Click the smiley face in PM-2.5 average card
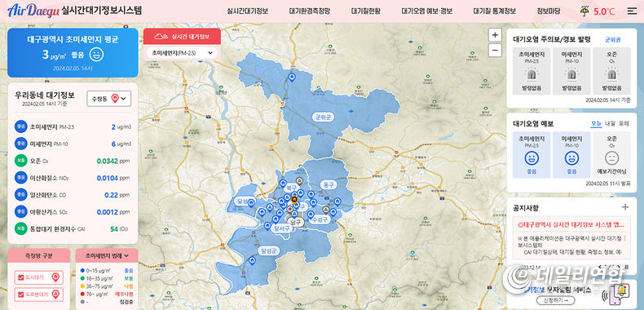This screenshot has height=310, width=644. click(x=96, y=55)
